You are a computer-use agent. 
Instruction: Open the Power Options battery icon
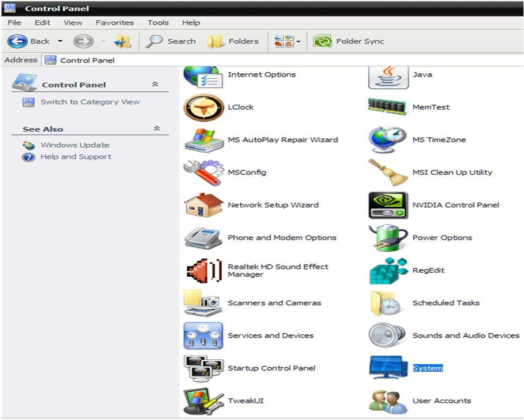pos(388,238)
